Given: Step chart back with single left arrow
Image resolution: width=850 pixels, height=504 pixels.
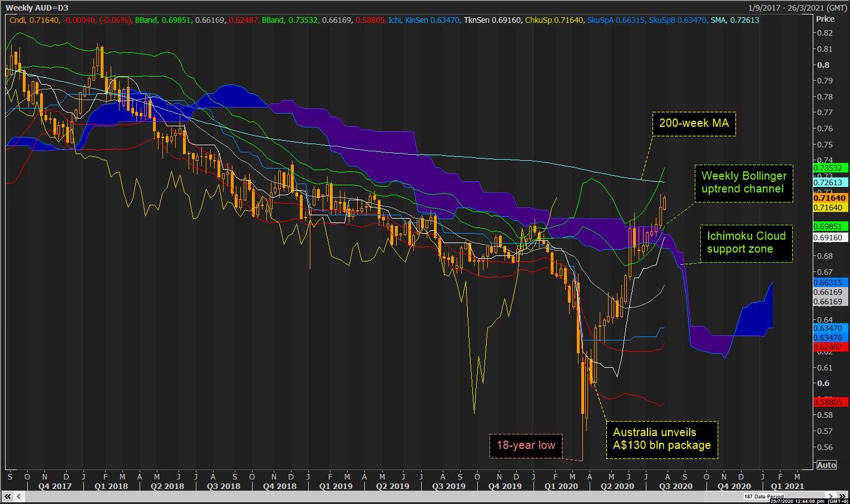Looking at the screenshot, I should (18, 496).
